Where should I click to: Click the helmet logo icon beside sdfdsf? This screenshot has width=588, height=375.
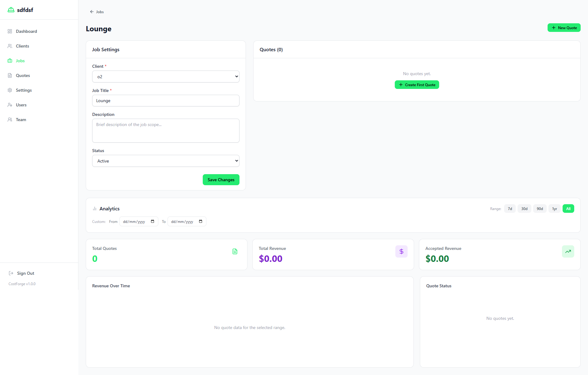[x=11, y=10]
